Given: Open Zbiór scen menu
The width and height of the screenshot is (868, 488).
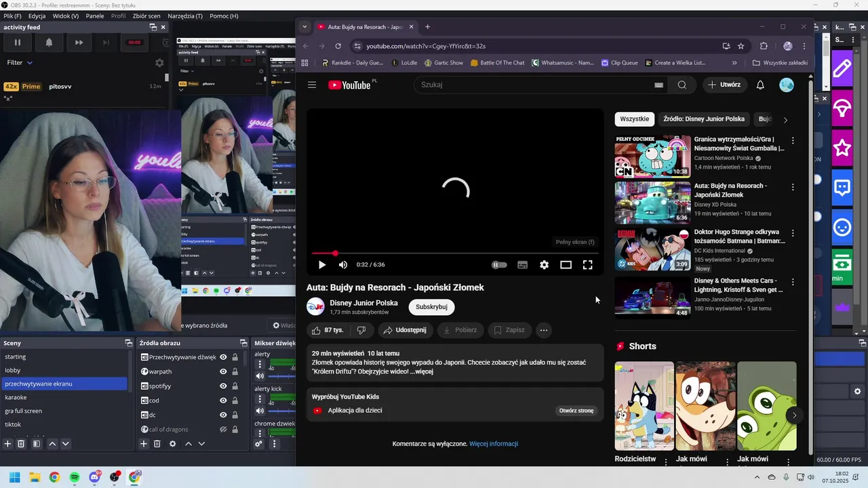Looking at the screenshot, I should (x=146, y=16).
